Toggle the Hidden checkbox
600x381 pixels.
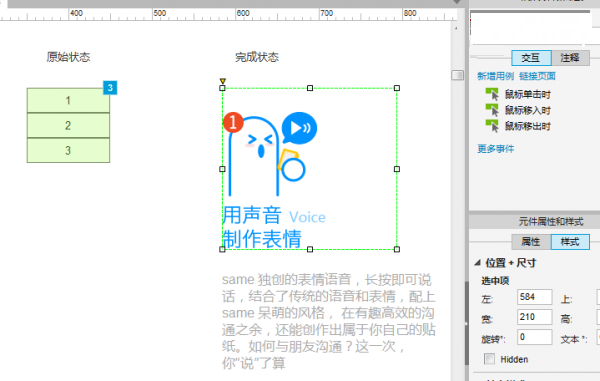click(x=489, y=359)
